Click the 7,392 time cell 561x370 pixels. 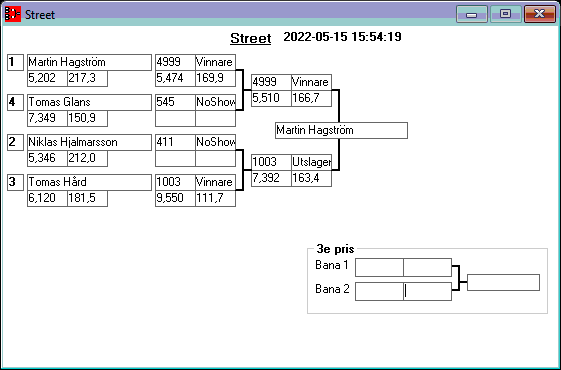[271, 179]
